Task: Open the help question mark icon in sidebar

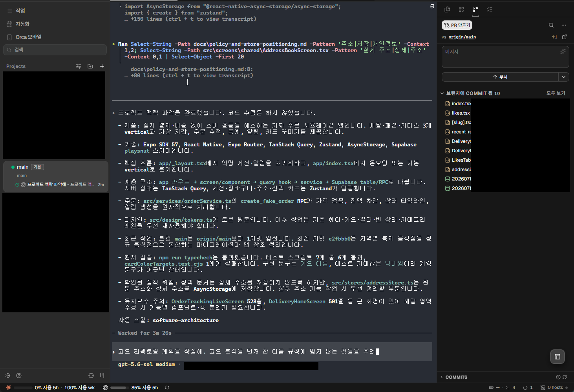Action: point(19,376)
